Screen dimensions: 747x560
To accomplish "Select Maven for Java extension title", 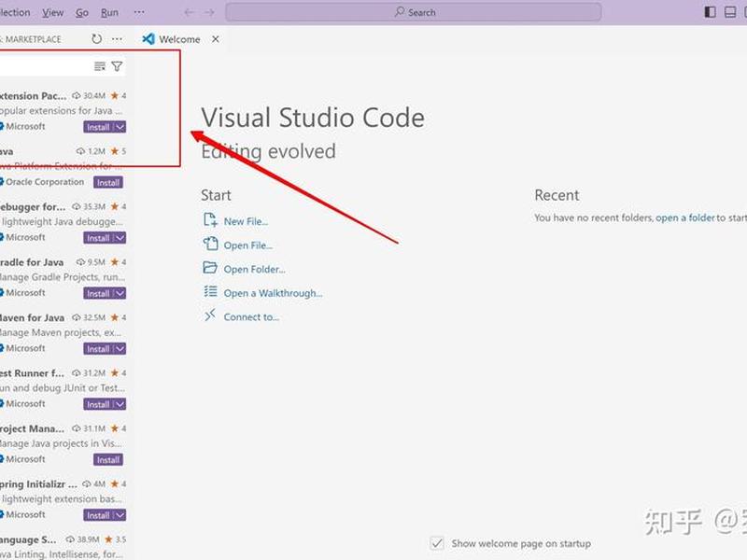I will tap(32, 317).
